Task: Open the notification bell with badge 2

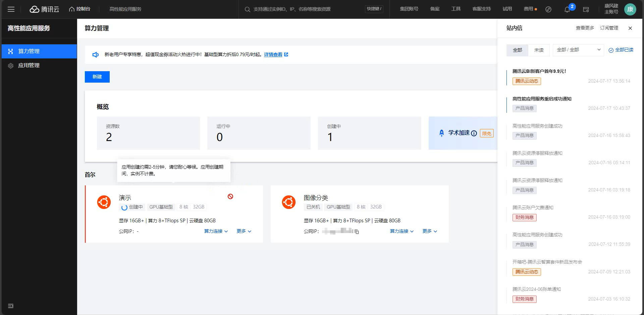Action: coord(567,9)
